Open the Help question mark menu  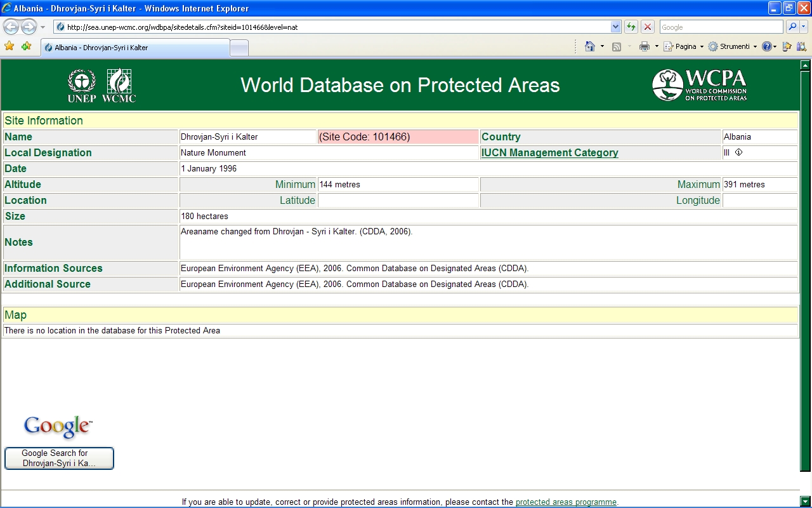point(769,46)
